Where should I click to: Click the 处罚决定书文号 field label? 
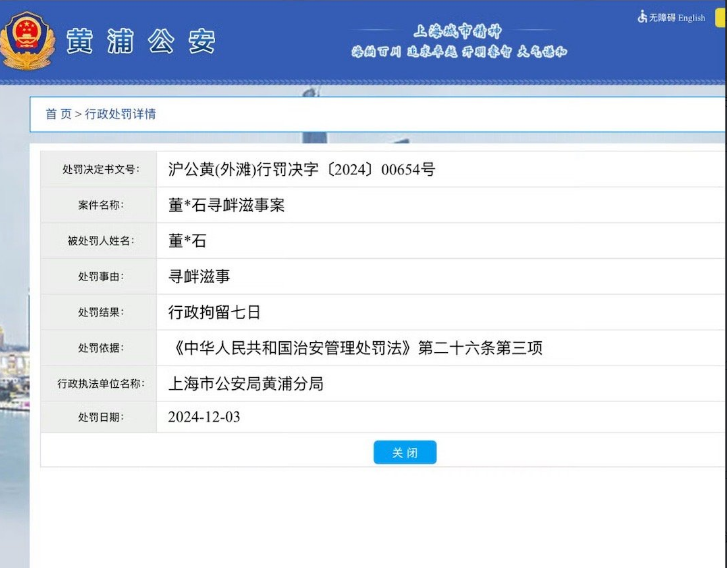(x=100, y=170)
